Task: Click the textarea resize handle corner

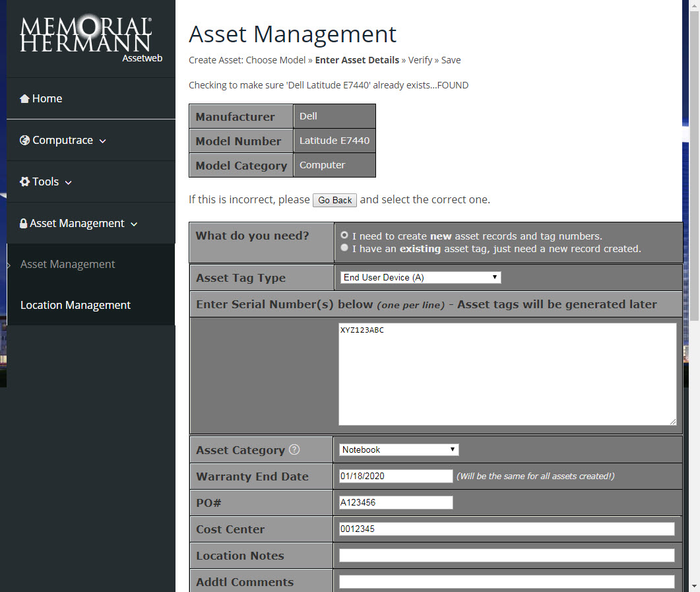Action: coord(673,422)
